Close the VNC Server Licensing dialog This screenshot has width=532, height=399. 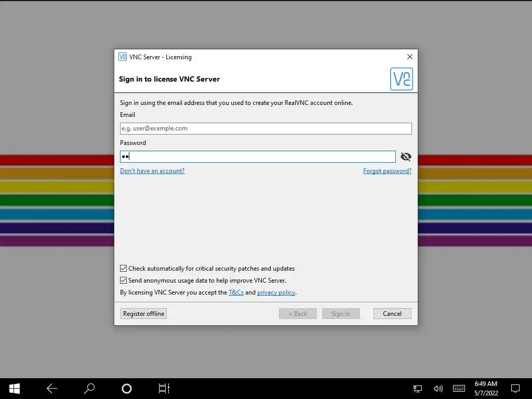click(x=410, y=57)
